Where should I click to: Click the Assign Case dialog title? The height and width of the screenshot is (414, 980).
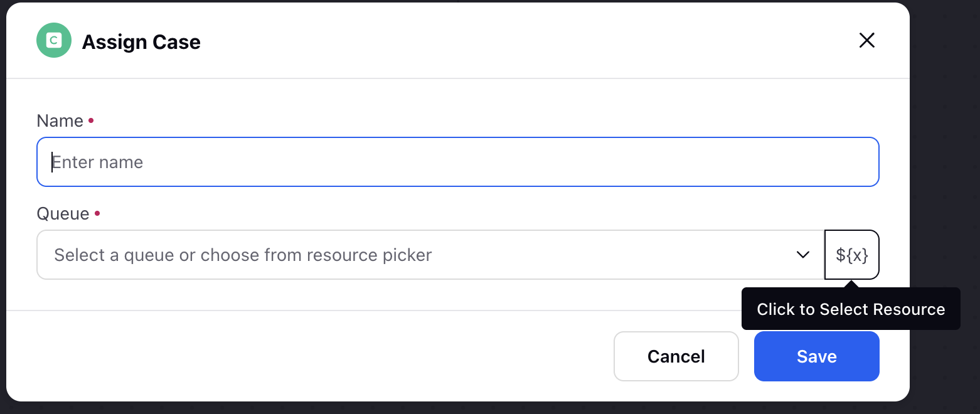point(141,42)
